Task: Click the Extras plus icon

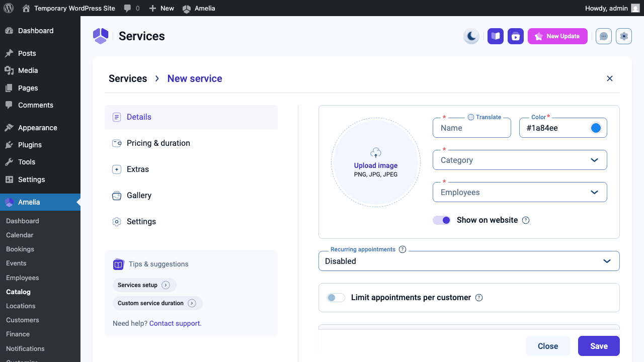Action: click(x=117, y=169)
